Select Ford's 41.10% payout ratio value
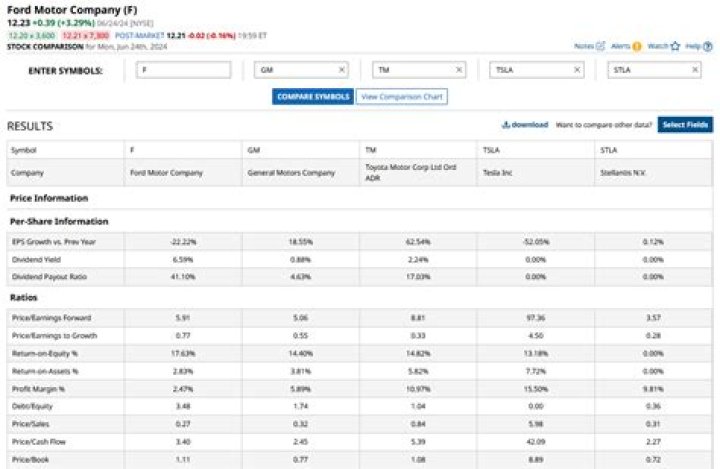The image size is (720, 469). (x=183, y=277)
